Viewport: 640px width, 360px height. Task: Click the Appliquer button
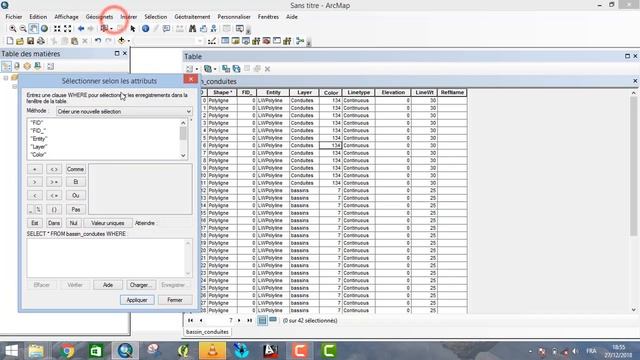(137, 300)
